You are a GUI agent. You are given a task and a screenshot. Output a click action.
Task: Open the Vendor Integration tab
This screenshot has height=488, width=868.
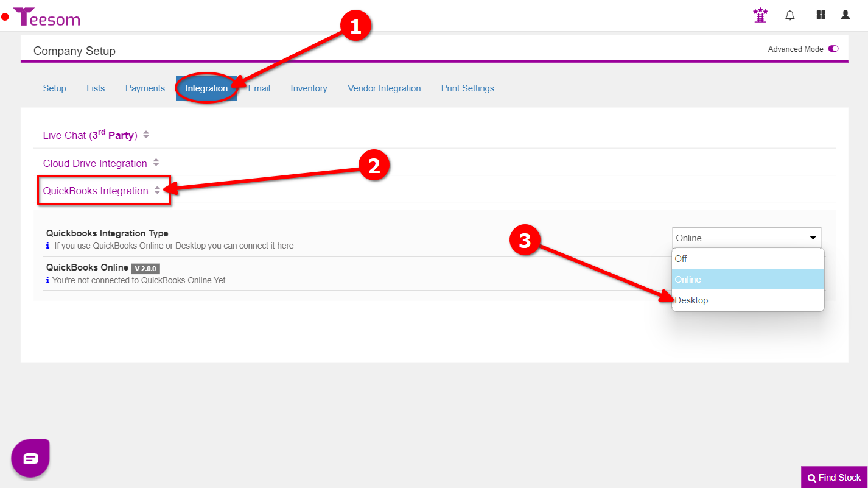coord(384,88)
